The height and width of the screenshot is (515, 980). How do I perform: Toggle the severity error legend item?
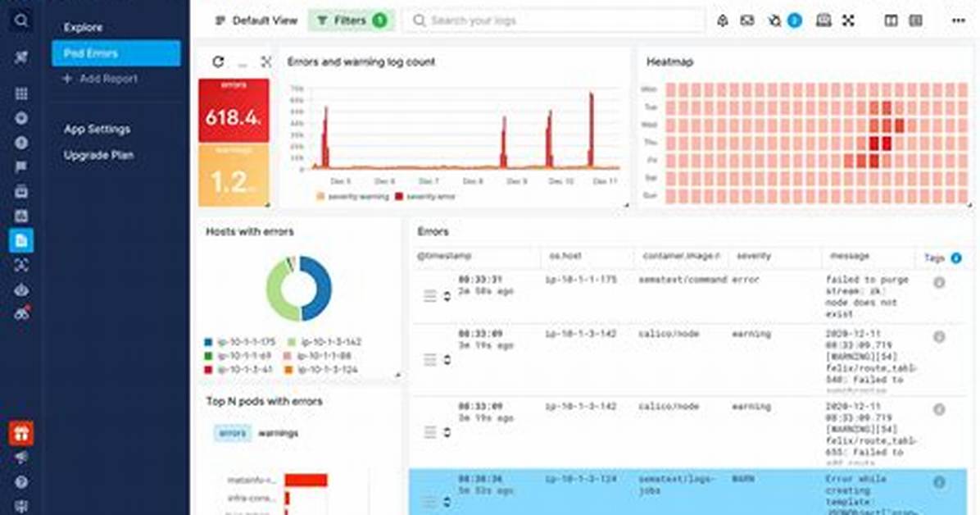425,197
